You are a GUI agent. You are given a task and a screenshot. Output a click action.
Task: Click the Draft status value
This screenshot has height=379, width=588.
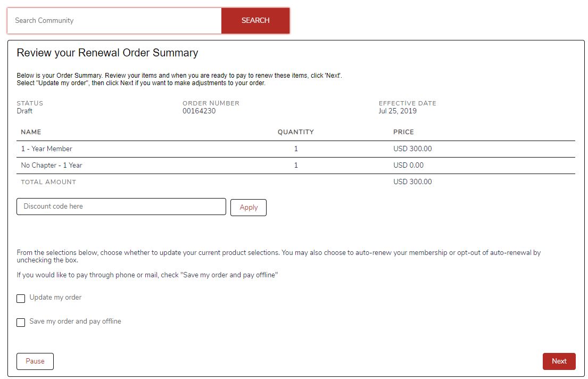pyautogui.click(x=24, y=111)
